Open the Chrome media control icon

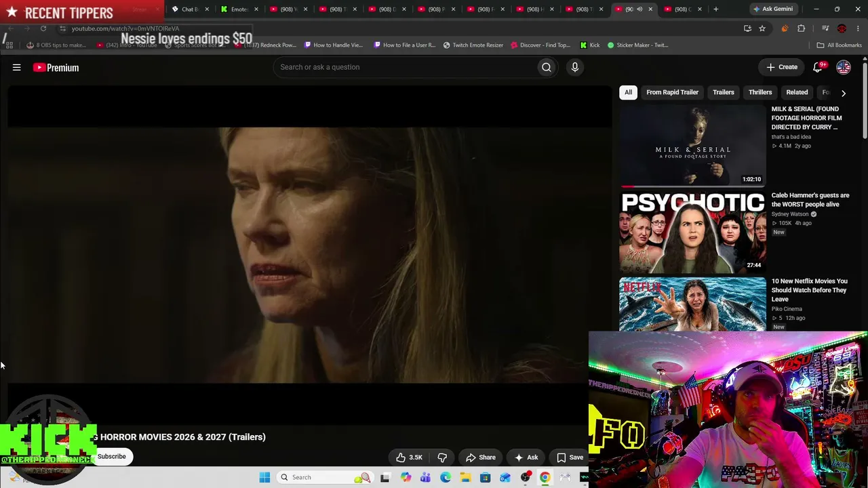(825, 28)
